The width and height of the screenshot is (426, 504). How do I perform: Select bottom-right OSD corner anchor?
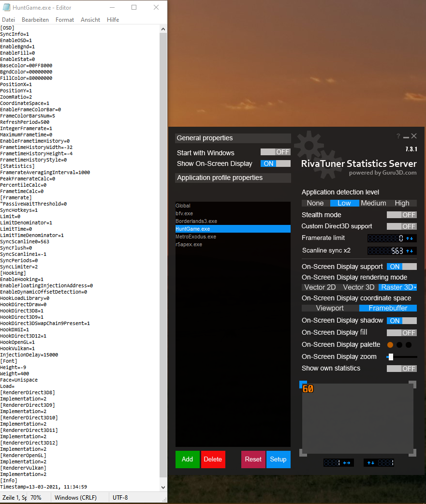click(x=412, y=453)
